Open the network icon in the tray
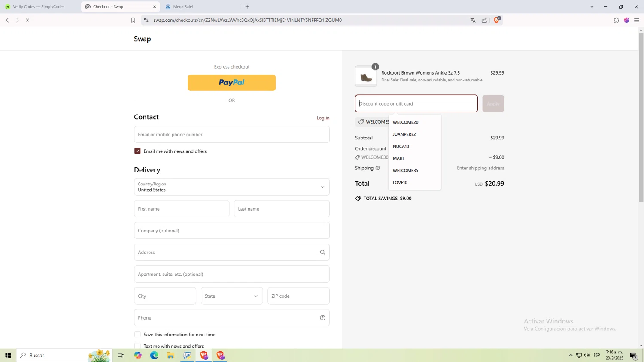The height and width of the screenshot is (362, 644). [579, 355]
